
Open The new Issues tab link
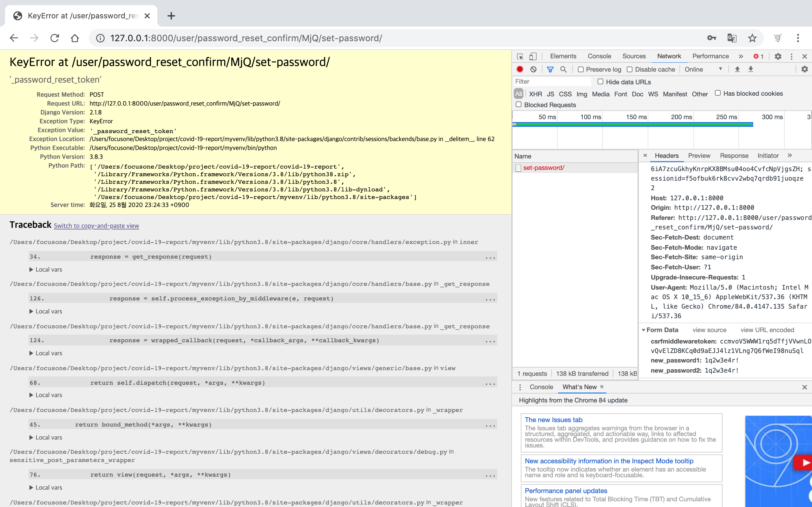tap(553, 420)
